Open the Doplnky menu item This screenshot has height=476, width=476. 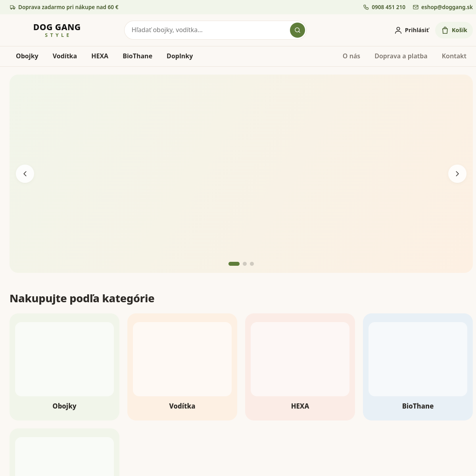[180, 56]
